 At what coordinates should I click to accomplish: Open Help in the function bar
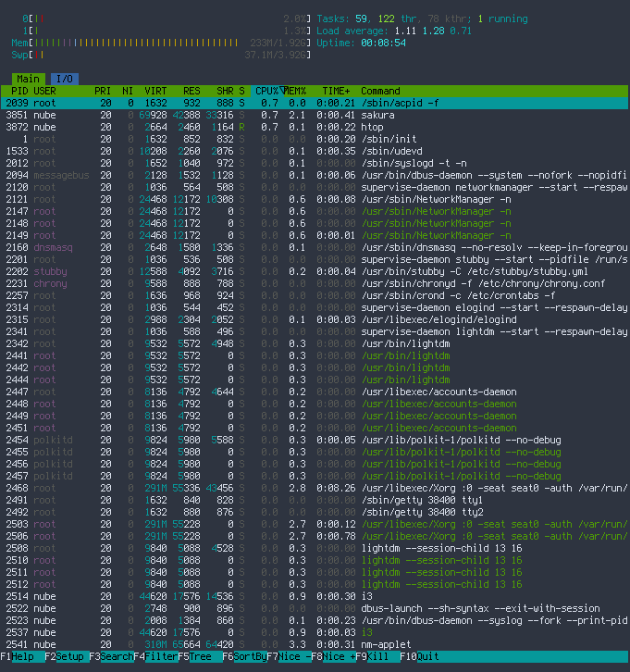pyautogui.click(x=23, y=656)
